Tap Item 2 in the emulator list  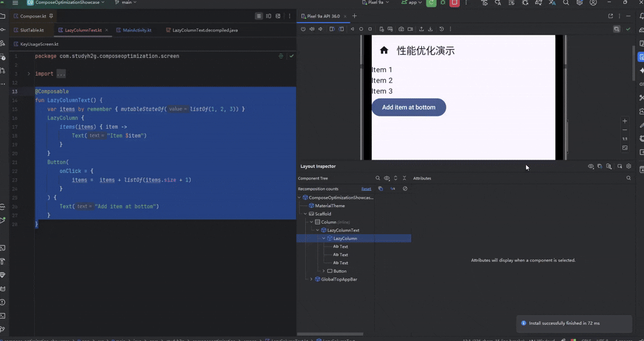pos(382,80)
